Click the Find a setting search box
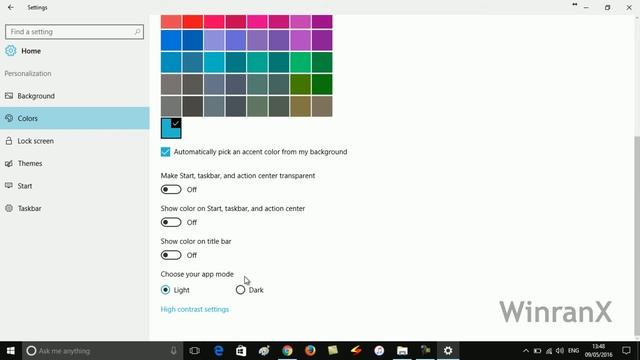 tap(74, 31)
